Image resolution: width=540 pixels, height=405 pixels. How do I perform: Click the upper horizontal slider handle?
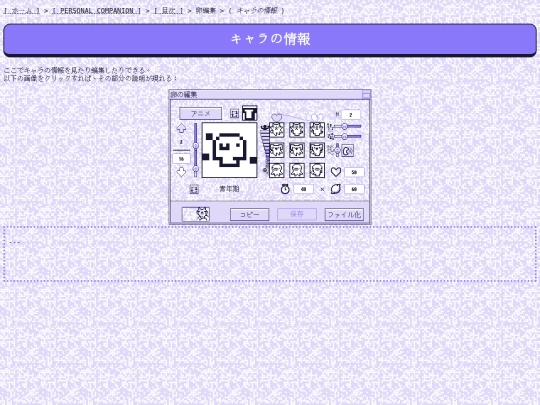pyautogui.click(x=344, y=126)
